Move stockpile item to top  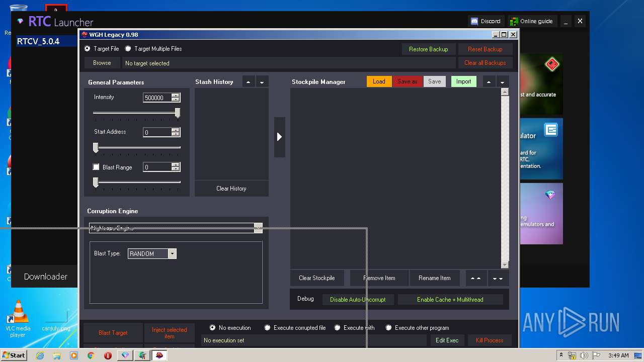(x=476, y=278)
